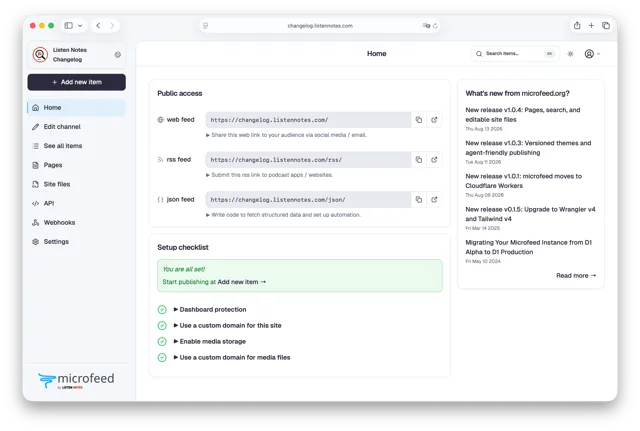Open Edit channel from sidebar
Screen dimensions: 640x431
pyautogui.click(x=77, y=127)
